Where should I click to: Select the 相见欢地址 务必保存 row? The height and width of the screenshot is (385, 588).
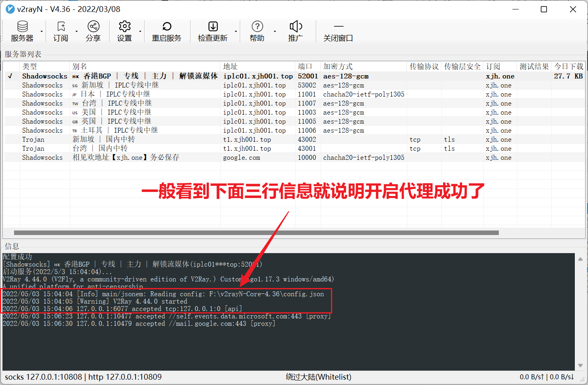point(294,157)
